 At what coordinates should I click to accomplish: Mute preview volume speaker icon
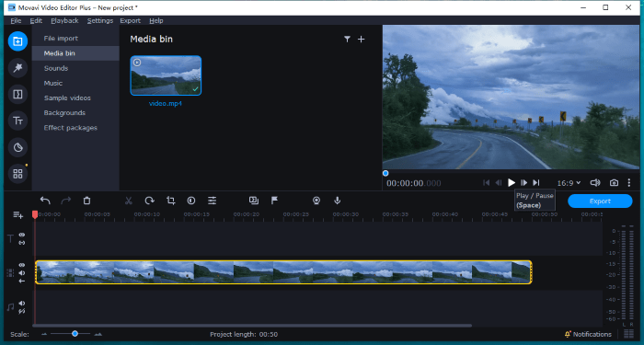click(595, 183)
